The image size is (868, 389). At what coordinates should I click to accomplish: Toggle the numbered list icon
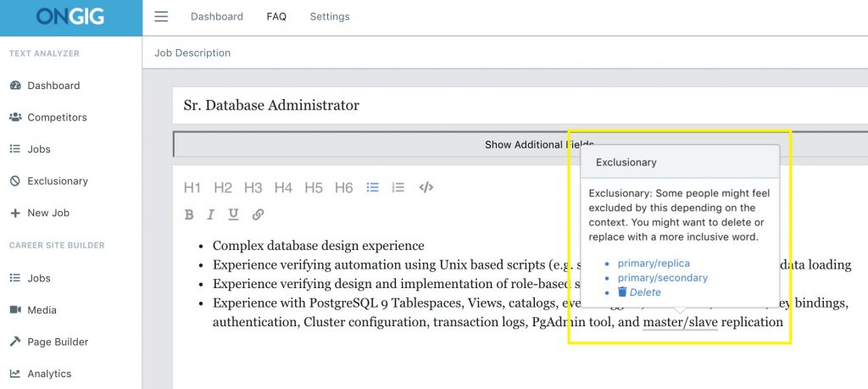pos(398,187)
